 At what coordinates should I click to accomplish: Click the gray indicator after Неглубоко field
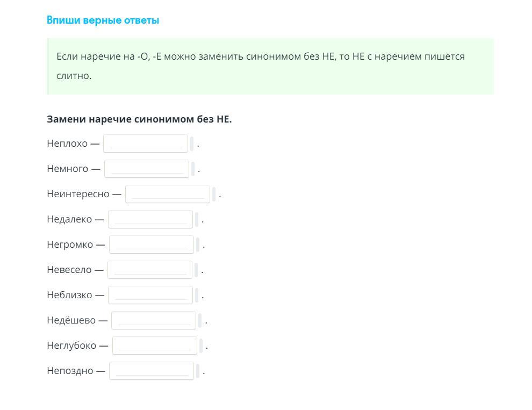pyautogui.click(x=201, y=346)
